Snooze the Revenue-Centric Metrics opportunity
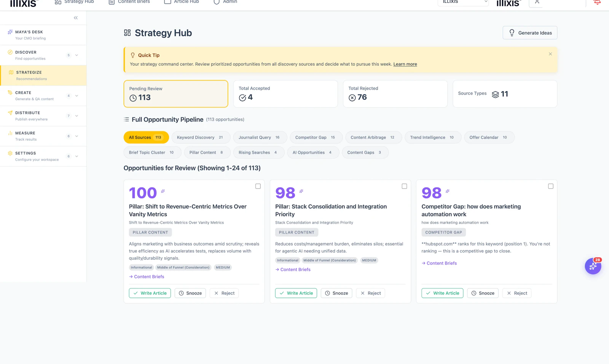The height and width of the screenshot is (364, 609). [x=190, y=293]
